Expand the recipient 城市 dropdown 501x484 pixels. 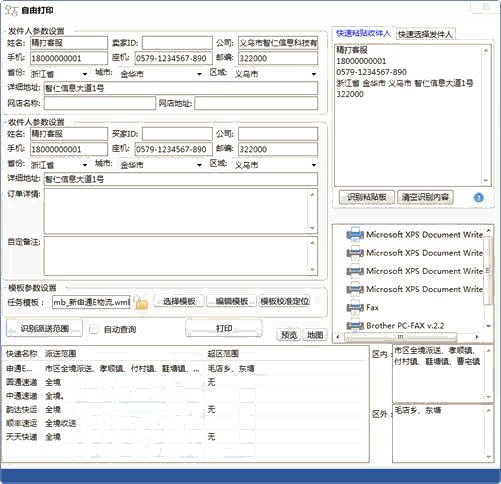[x=161, y=165]
